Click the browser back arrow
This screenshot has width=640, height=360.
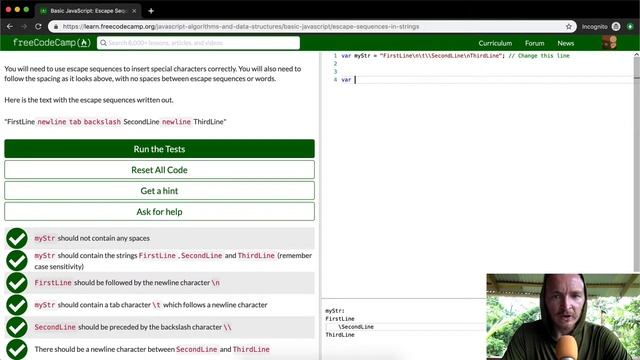[x=10, y=27]
